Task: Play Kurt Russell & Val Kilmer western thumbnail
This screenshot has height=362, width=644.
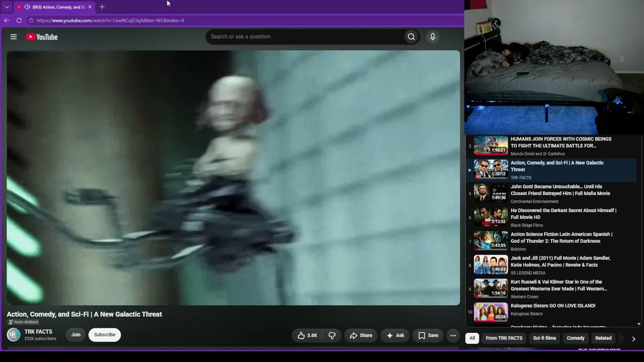Action: point(491,289)
